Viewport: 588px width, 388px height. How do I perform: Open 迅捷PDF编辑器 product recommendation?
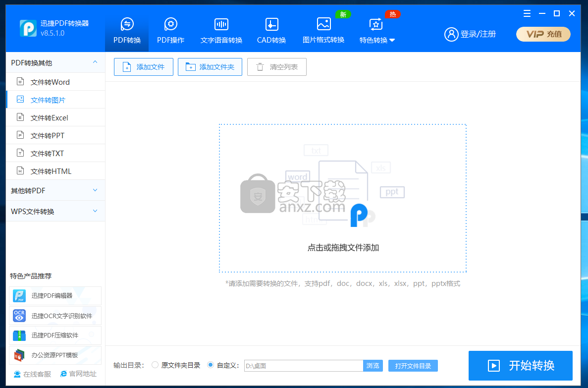click(x=55, y=296)
